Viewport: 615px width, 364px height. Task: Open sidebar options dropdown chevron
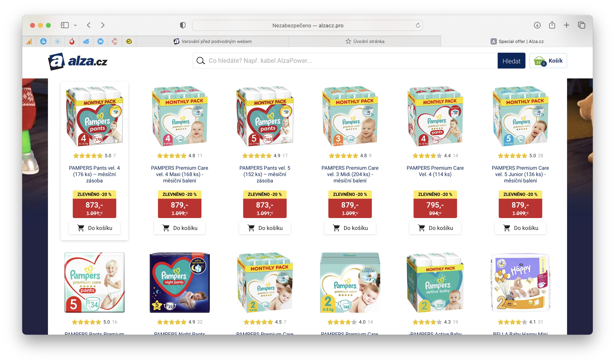click(x=75, y=25)
